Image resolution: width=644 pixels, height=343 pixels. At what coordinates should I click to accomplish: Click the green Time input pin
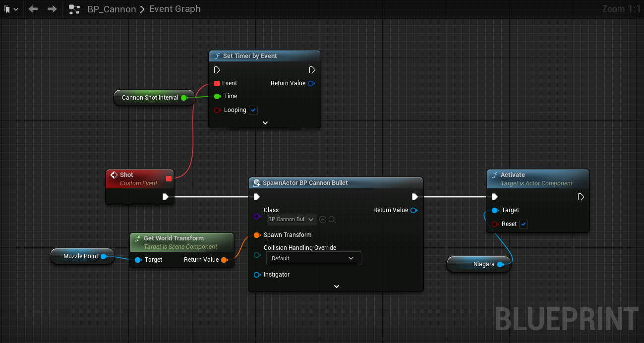[x=217, y=96]
